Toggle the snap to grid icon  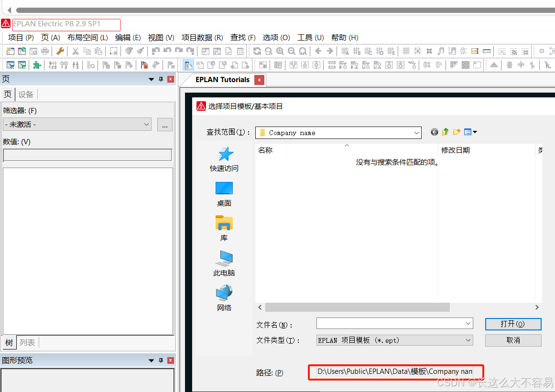tap(418, 51)
